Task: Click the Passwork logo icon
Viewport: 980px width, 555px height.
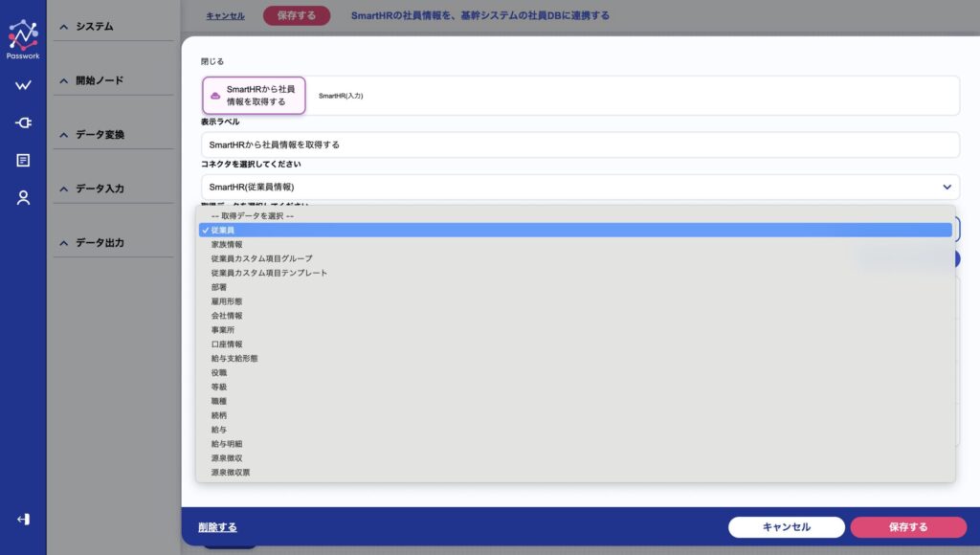Action: tap(23, 38)
